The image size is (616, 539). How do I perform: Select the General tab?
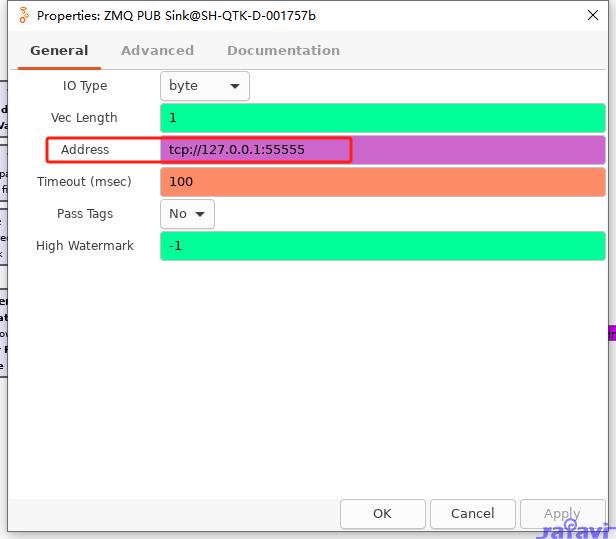tap(59, 50)
